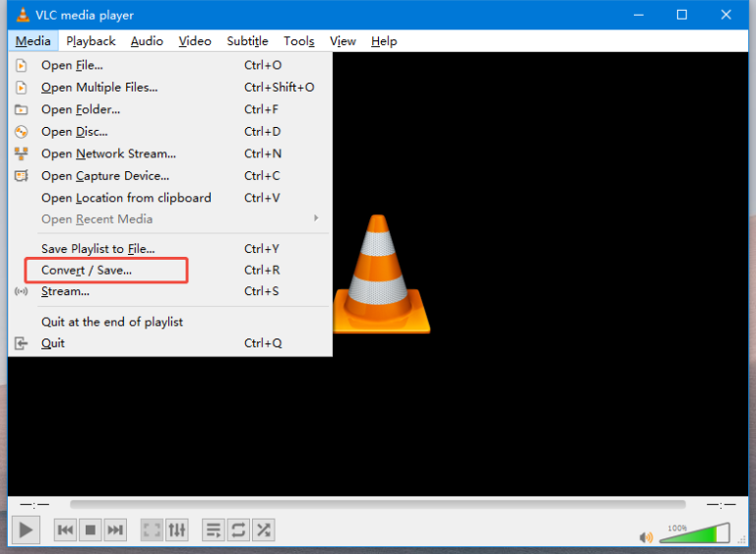Select Convert / Save... entry
The width and height of the screenshot is (756, 554).
pyautogui.click(x=170, y=270)
